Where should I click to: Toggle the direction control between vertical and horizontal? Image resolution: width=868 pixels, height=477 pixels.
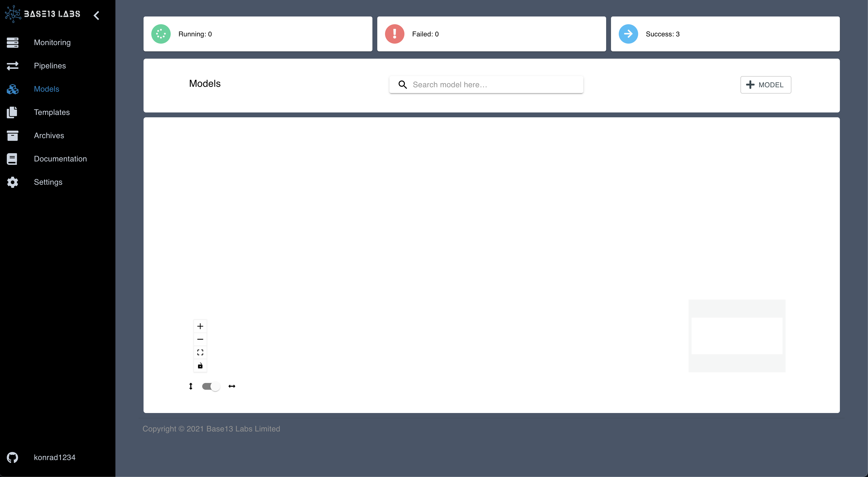pyautogui.click(x=211, y=386)
